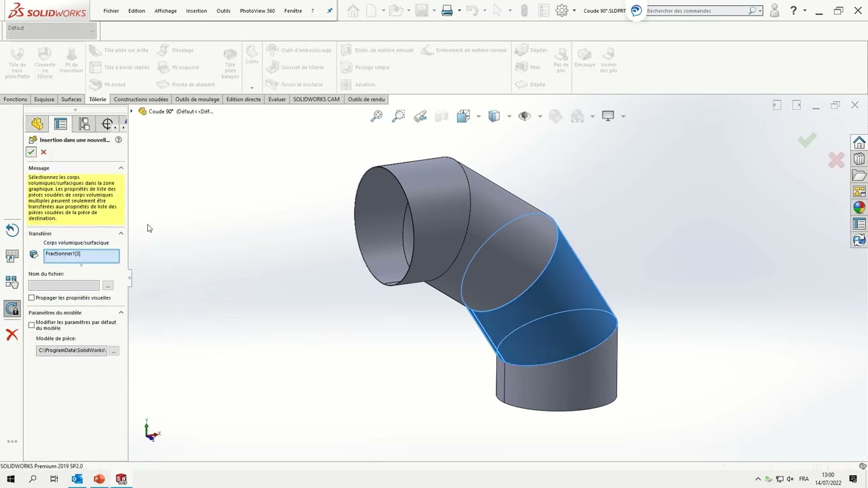
Task: Browse for Modèle de pièce with ... button
Action: (114, 350)
